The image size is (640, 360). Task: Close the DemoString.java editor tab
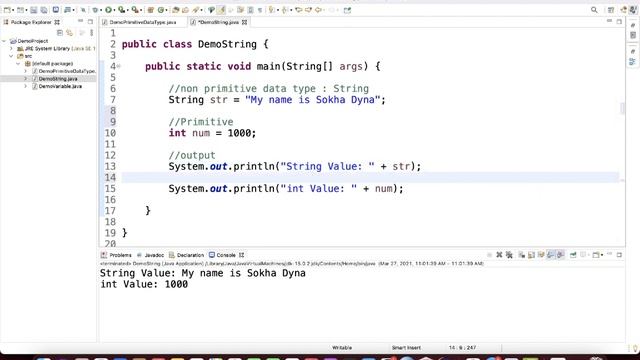pyautogui.click(x=244, y=22)
